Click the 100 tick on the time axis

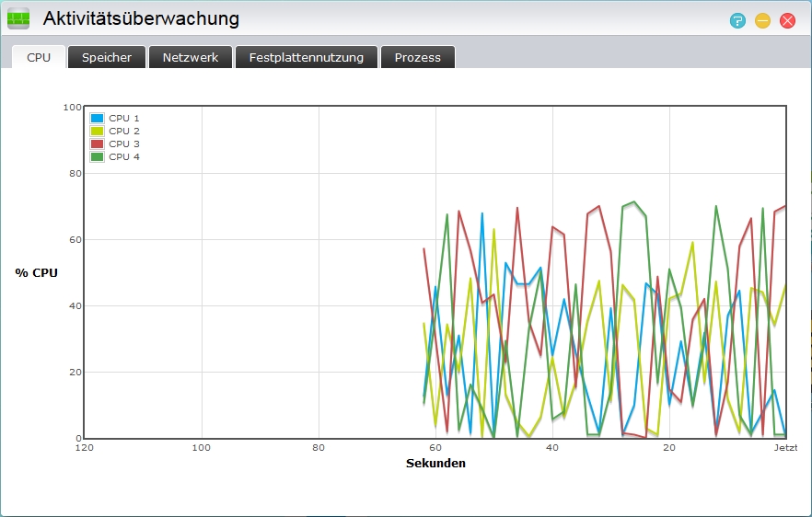tap(202, 448)
